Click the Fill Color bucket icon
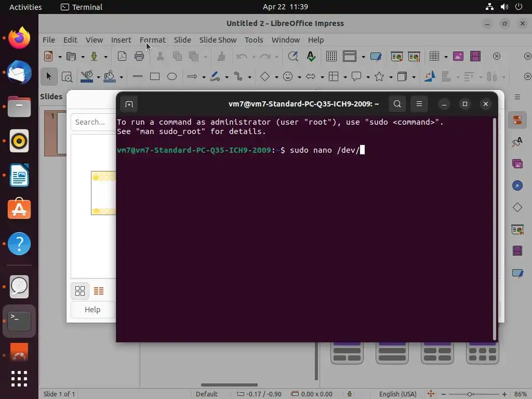This screenshot has height=399, width=532. [109, 77]
